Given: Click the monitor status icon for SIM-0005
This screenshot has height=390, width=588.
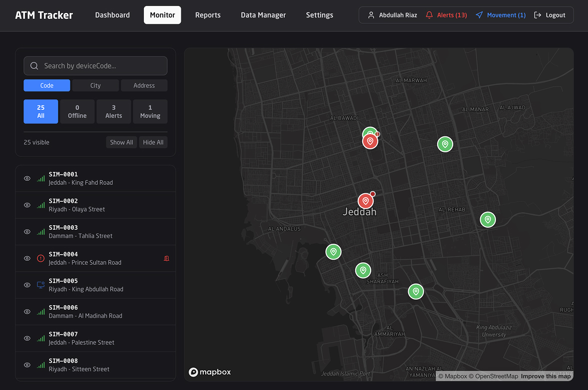Looking at the screenshot, I should pos(41,285).
